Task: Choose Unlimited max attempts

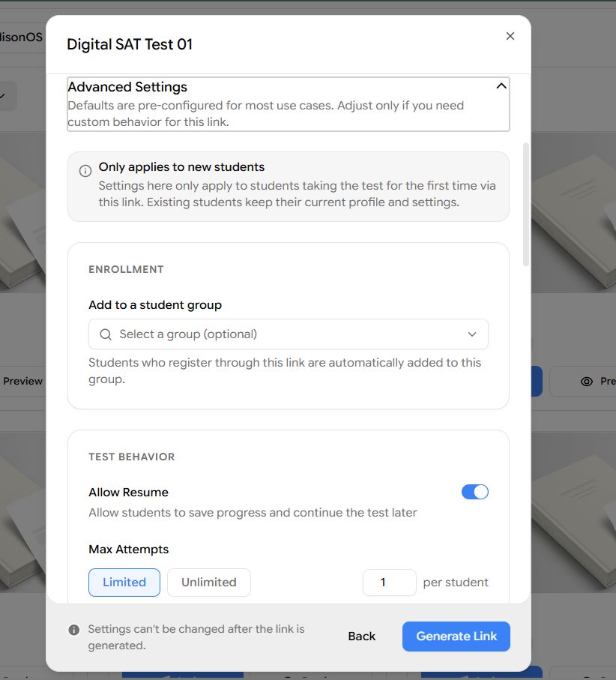Action: (x=209, y=582)
